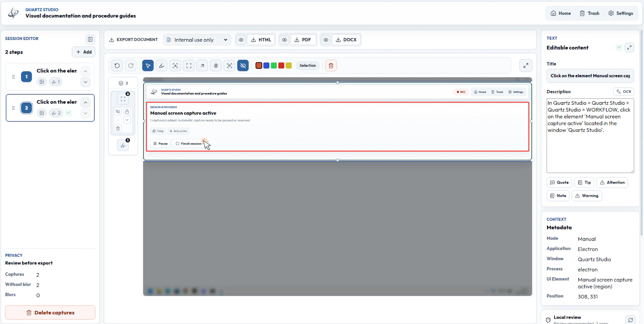Download document as PDF
Screen dimensions: 644x324
coord(303,40)
